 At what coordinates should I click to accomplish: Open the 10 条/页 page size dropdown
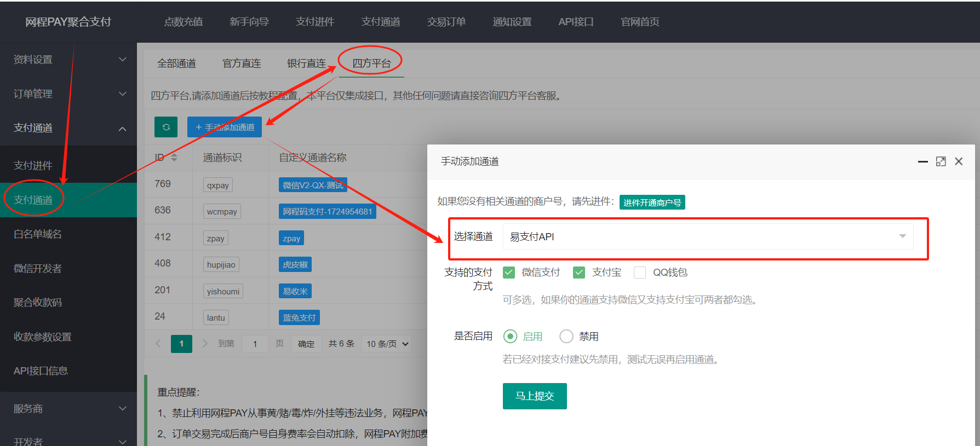coord(387,344)
